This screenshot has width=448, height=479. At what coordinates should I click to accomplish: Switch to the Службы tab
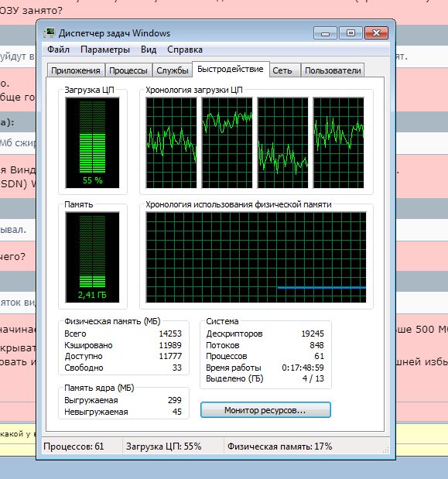[173, 70]
